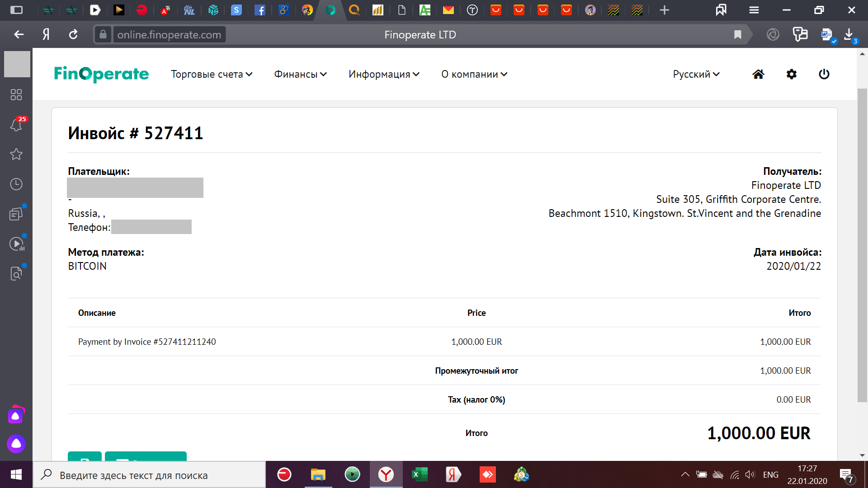Click the Payment by Invoice #527411211240 description

[147, 342]
